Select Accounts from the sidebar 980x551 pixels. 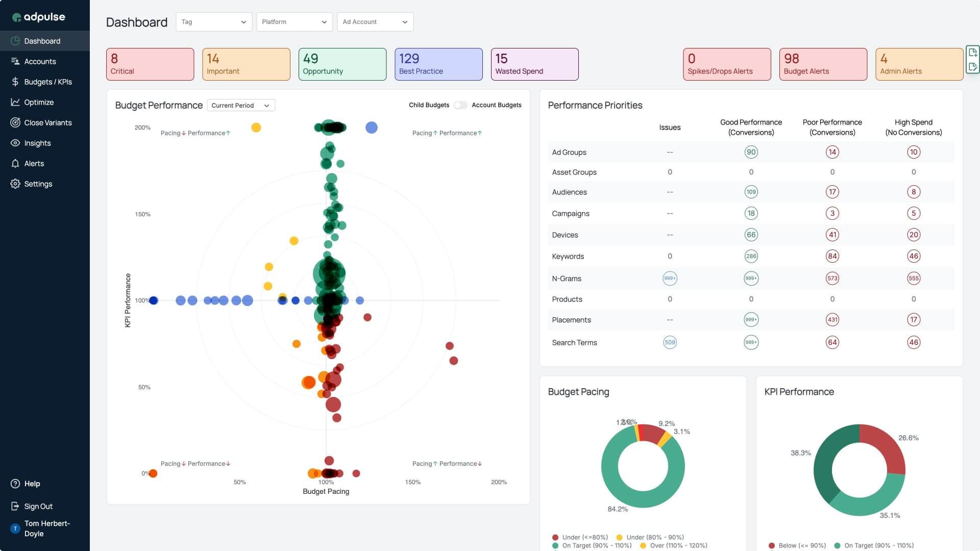(40, 61)
